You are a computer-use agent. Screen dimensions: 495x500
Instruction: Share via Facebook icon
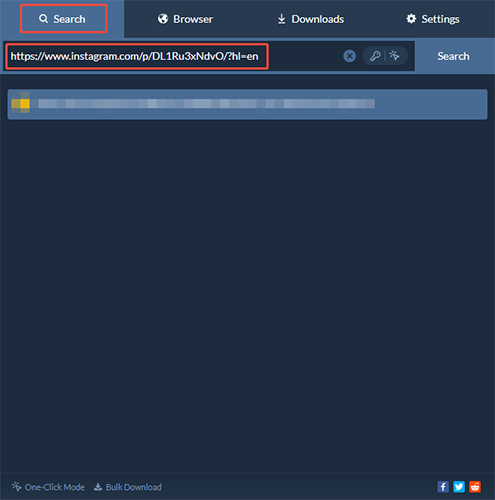[x=443, y=487]
